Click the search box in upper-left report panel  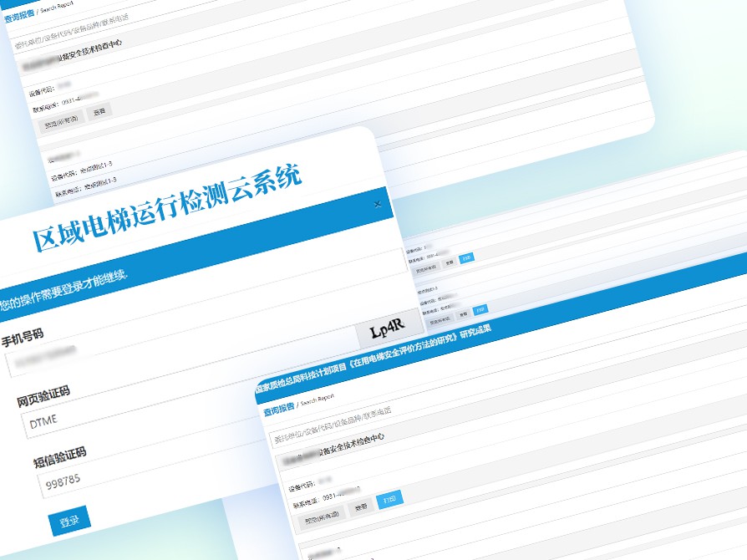[x=167, y=37]
